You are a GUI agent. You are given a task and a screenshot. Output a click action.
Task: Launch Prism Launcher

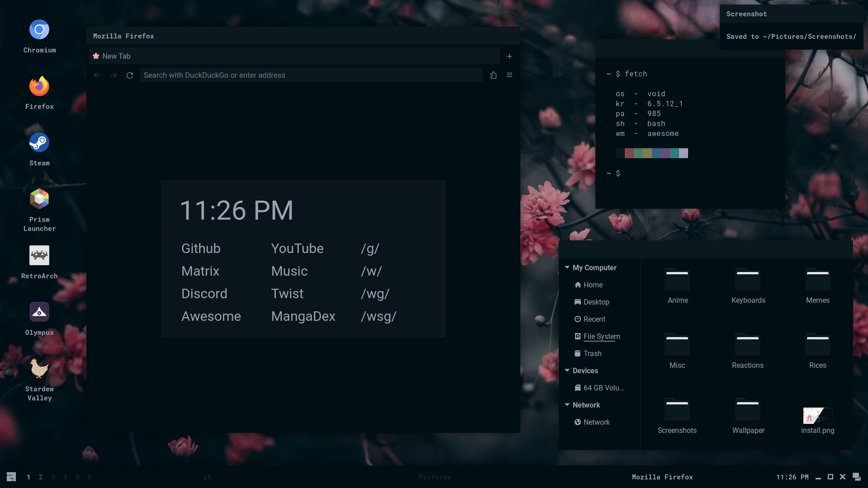(39, 198)
